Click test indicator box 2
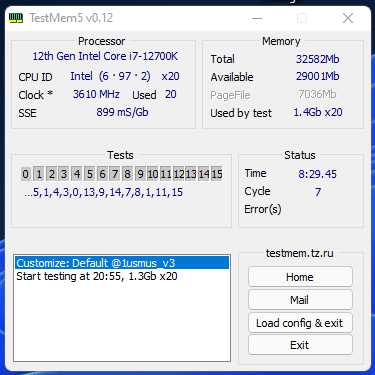The height and width of the screenshot is (375, 375). click(x=52, y=174)
